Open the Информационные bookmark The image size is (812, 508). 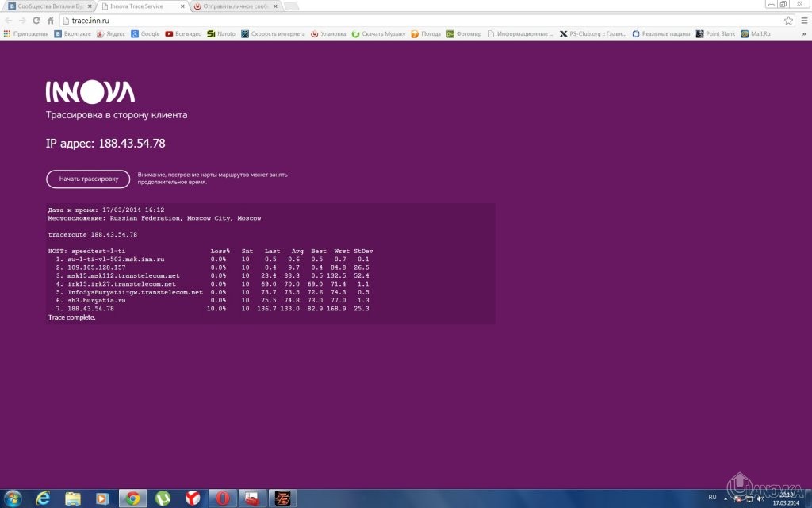520,33
